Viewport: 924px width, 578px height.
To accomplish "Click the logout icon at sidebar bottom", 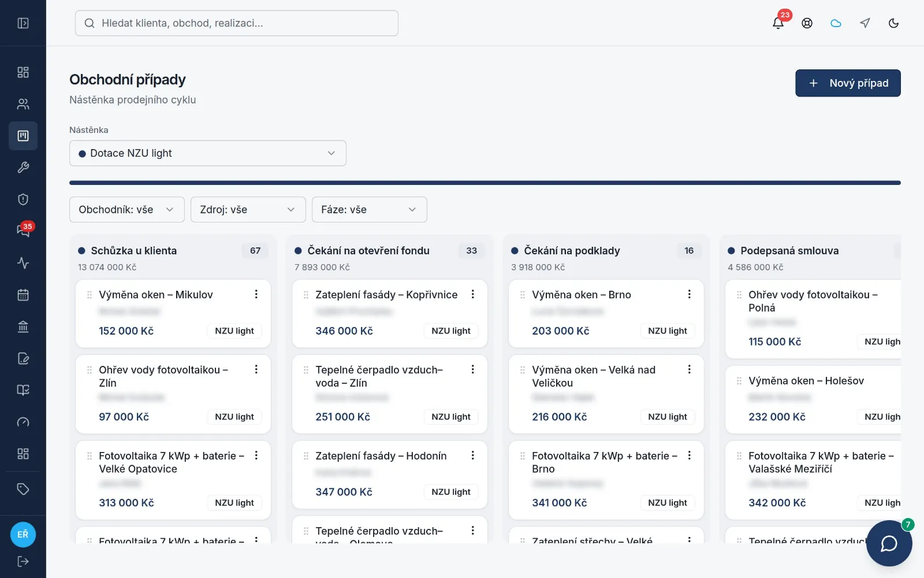I will pos(23,561).
